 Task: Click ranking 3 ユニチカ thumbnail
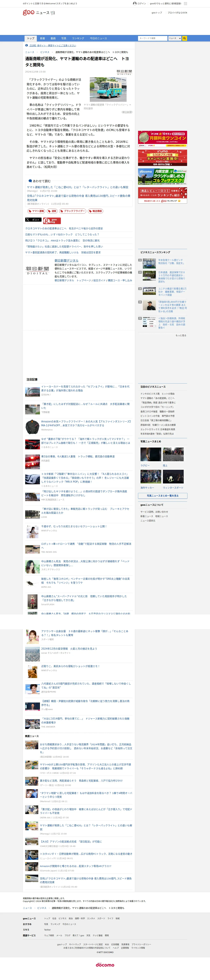pyautogui.click(x=149, y=291)
